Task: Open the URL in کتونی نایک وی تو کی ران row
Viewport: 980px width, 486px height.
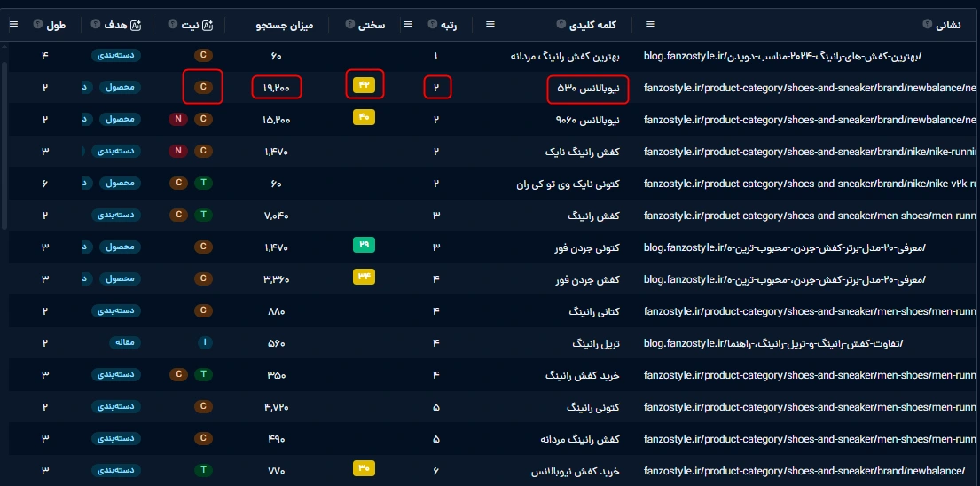Action: 811,183
